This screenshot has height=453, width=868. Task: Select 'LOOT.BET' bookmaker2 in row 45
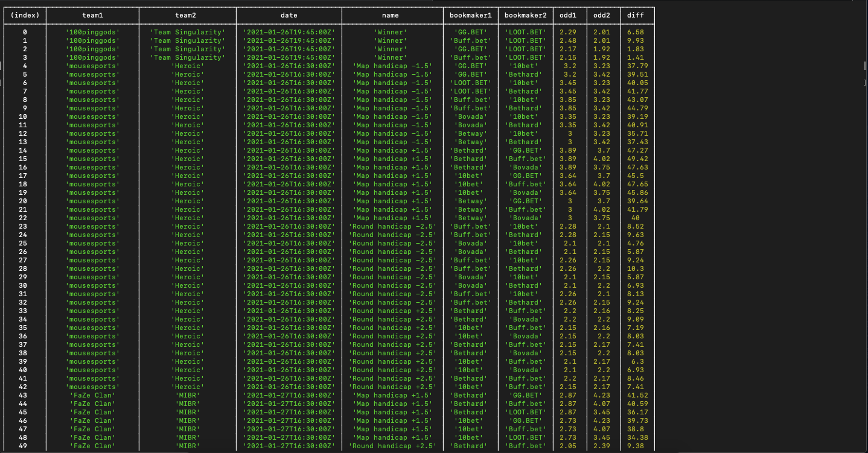(x=526, y=412)
